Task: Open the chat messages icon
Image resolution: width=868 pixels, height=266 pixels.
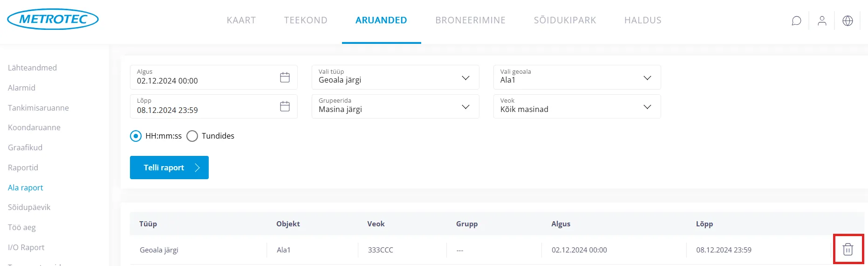Action: click(796, 21)
